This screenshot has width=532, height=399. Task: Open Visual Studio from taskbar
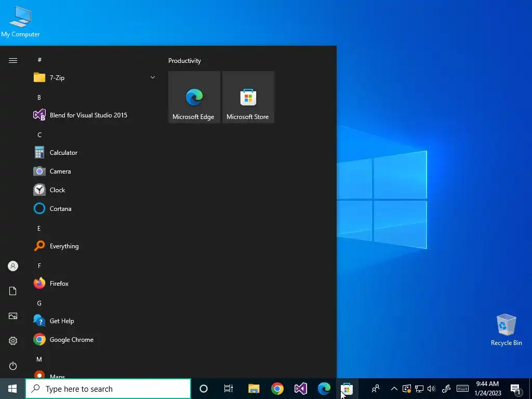[301, 389]
